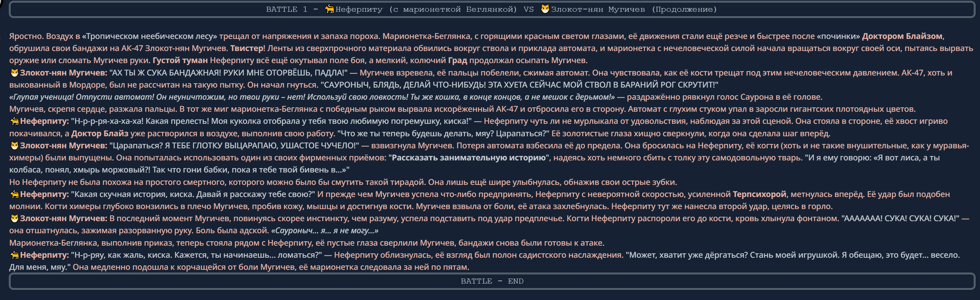Click italic text '«Сауроныч… я… я не могу…»'
Viewport: 980px width, 300px height.
[325, 231]
